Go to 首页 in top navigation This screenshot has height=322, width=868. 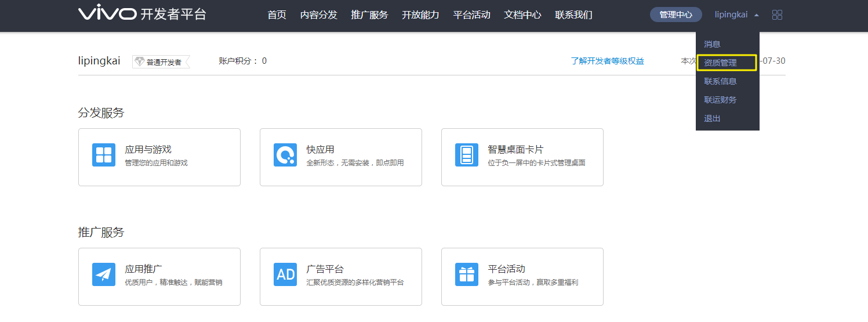(277, 15)
